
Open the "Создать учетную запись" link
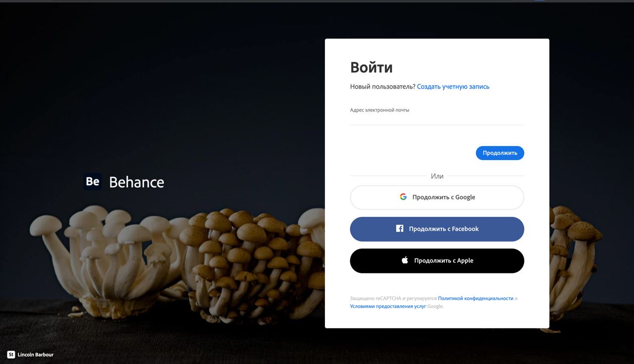point(453,87)
